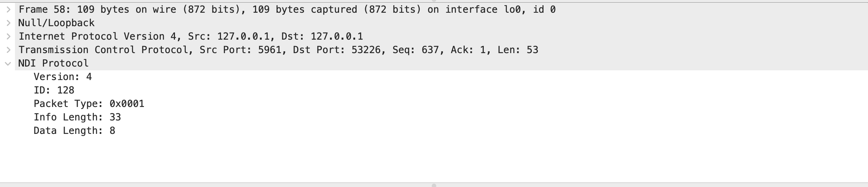
Task: Select the Null/Loopback row label
Action: (56, 23)
